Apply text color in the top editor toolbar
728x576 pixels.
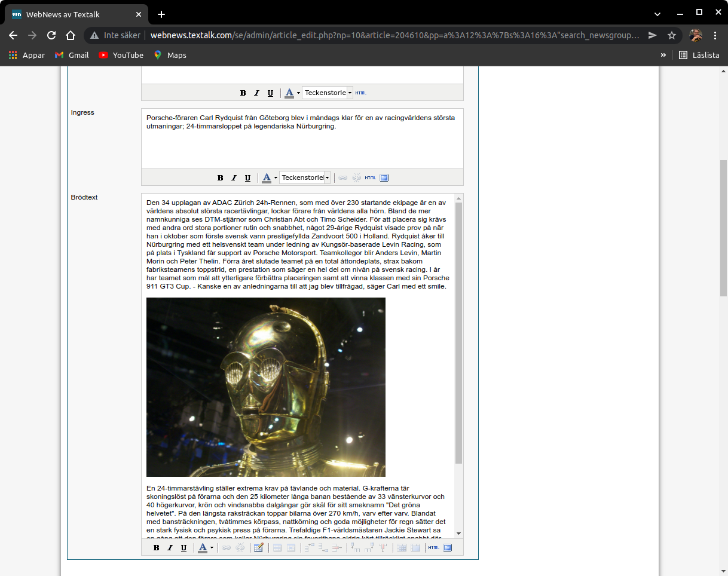pos(289,93)
